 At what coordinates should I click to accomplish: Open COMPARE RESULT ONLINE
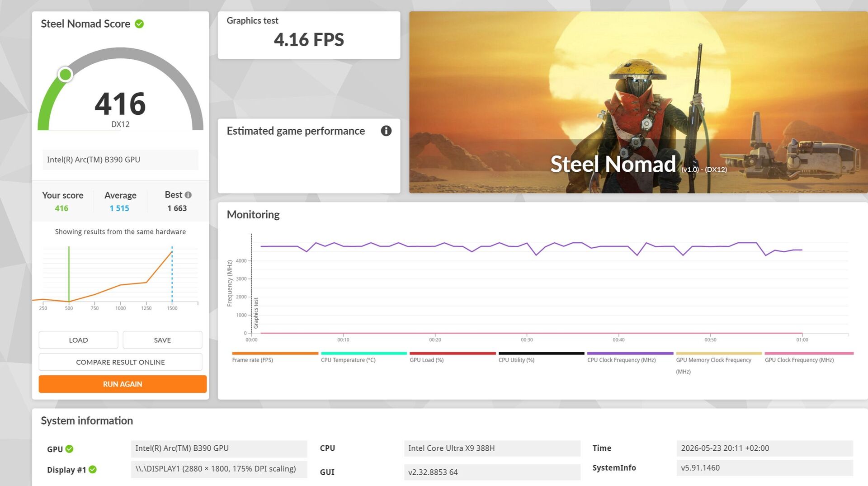click(x=120, y=362)
